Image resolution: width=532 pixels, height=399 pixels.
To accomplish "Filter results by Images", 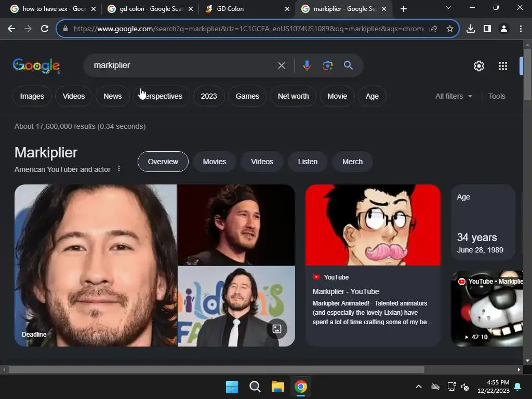I will click(x=32, y=96).
